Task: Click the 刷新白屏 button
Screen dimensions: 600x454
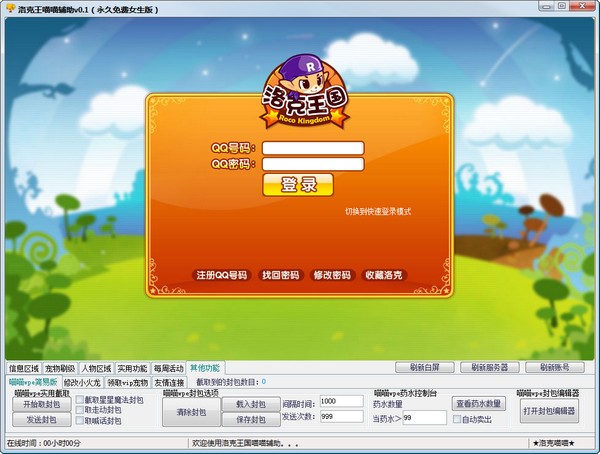Action: pos(425,367)
